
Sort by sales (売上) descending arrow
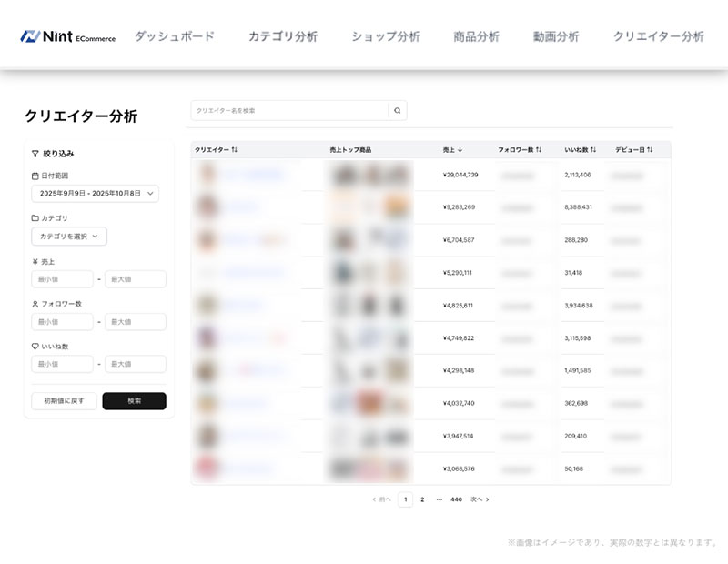[460, 149]
